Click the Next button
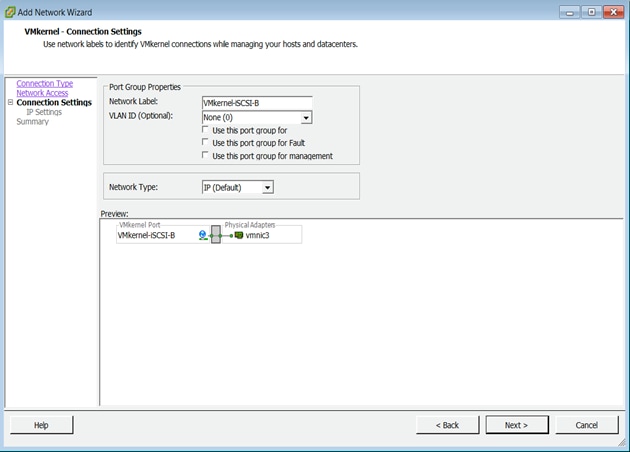Image resolution: width=630 pixels, height=452 pixels. pos(517,425)
